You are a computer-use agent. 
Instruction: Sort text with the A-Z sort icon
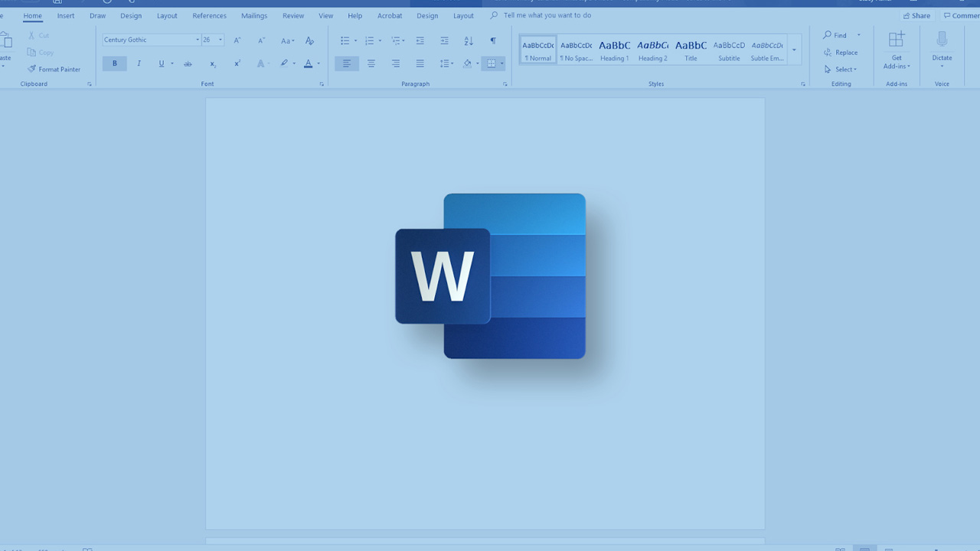pyautogui.click(x=469, y=40)
